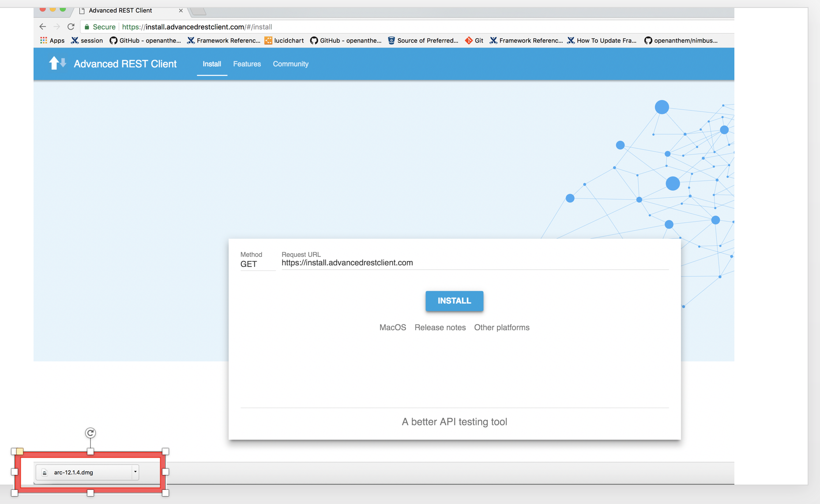This screenshot has width=820, height=504.
Task: Open the session bookmark
Action: tap(87, 41)
